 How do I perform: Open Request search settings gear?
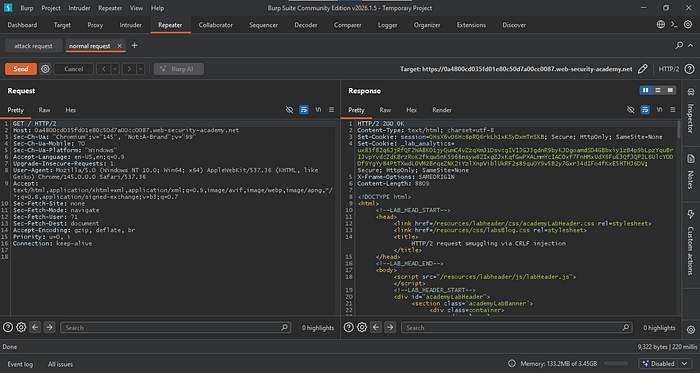[x=21, y=327]
